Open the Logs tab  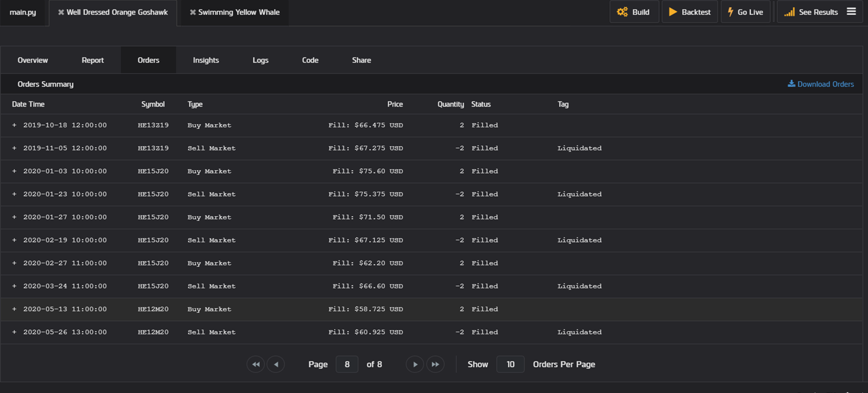click(260, 60)
